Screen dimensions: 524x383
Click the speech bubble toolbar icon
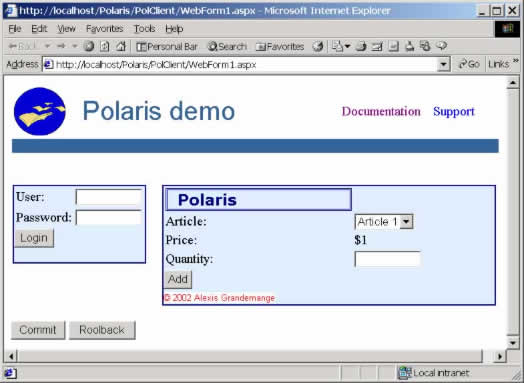tap(441, 46)
